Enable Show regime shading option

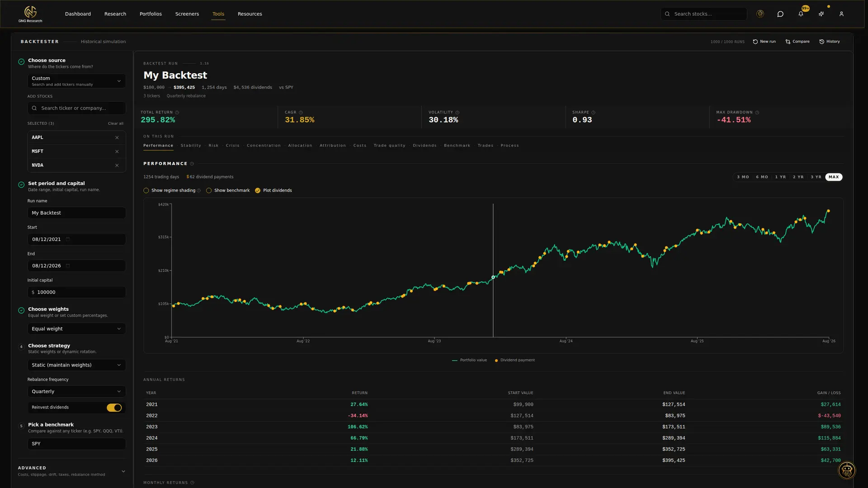tap(146, 191)
